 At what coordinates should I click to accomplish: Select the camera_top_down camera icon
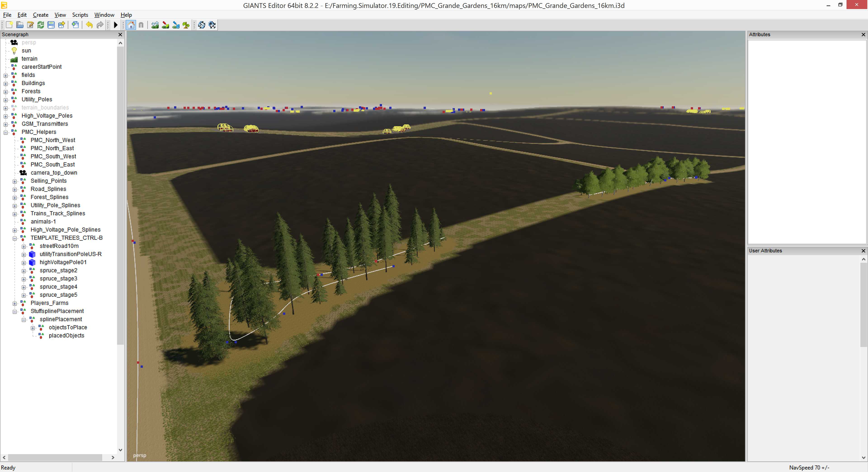pos(23,173)
